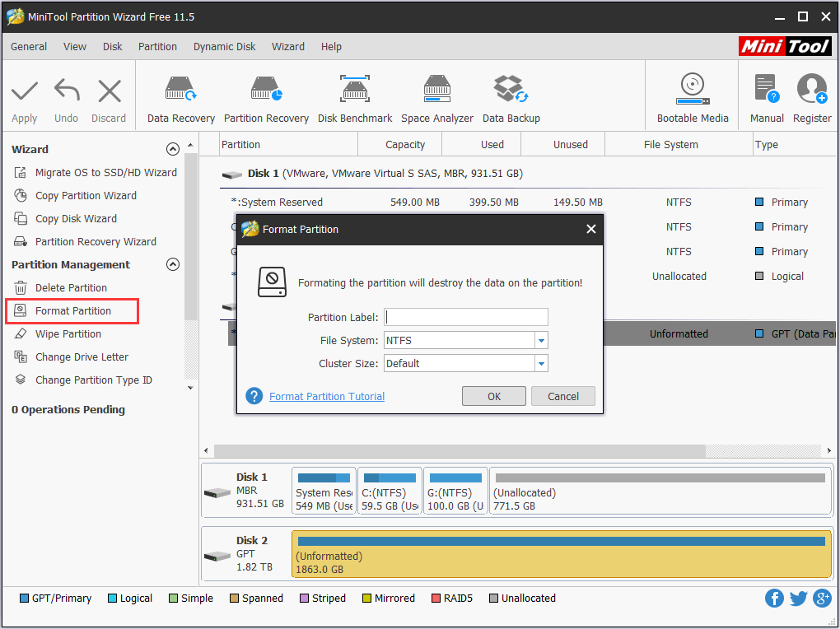This screenshot has width=840, height=629.
Task: Open the General menu
Action: [29, 47]
